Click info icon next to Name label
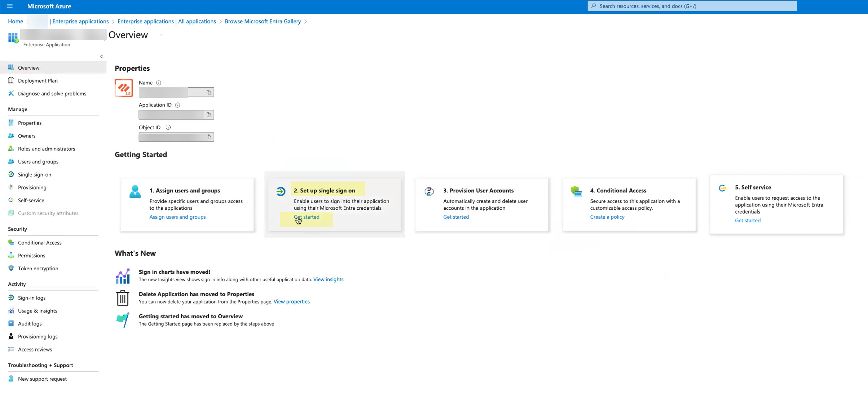 159,83
